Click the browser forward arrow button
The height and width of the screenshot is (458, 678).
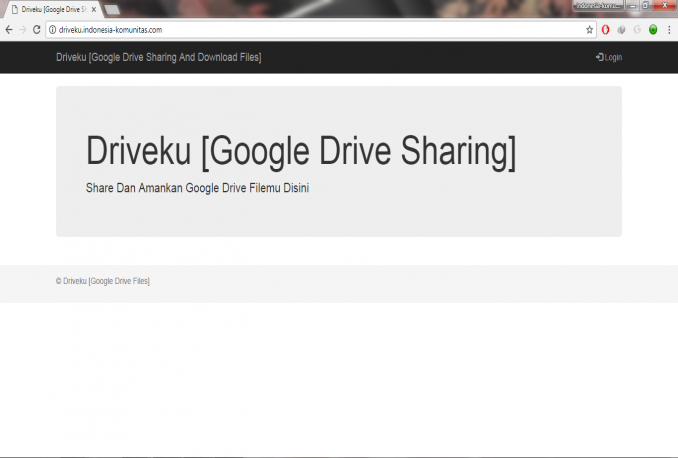tap(23, 30)
